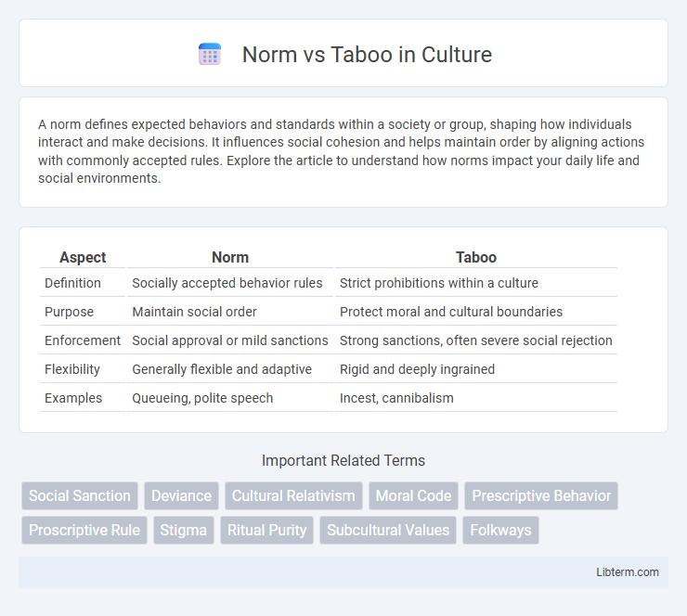Select 'Socially accepted behavior rules' cell
687x616 pixels.
click(x=230, y=283)
